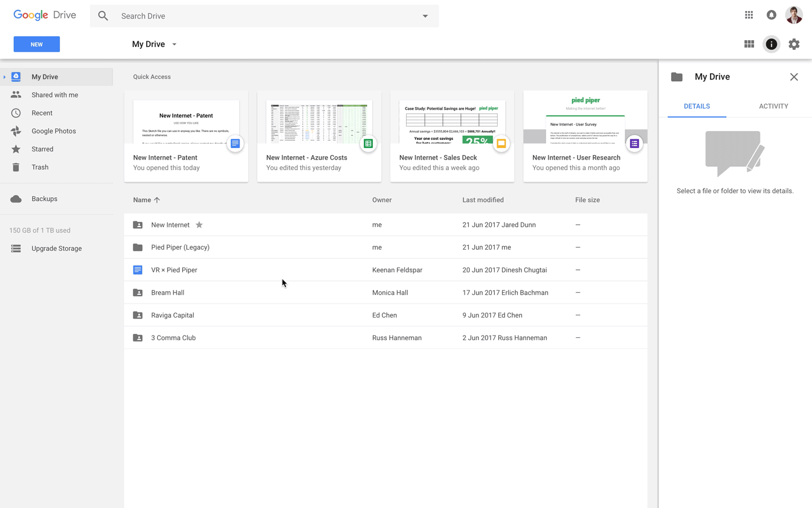Image resolution: width=812 pixels, height=508 pixels.
Task: Click the Search Drive input field
Action: pos(264,16)
